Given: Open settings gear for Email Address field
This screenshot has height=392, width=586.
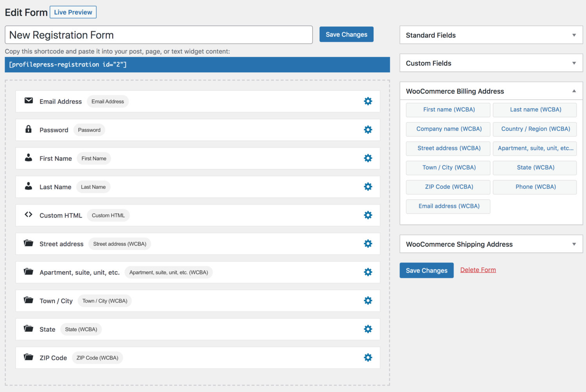Looking at the screenshot, I should [368, 101].
